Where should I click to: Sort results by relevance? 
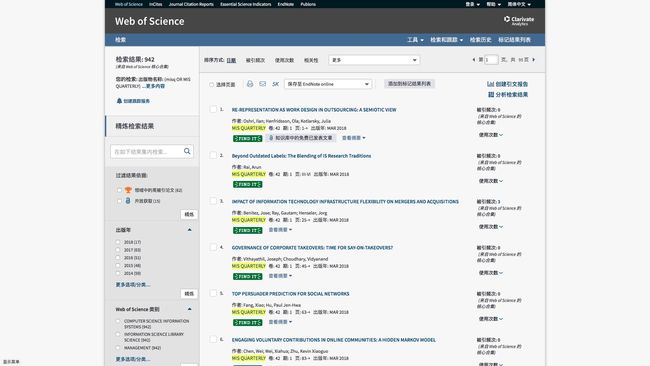point(311,60)
